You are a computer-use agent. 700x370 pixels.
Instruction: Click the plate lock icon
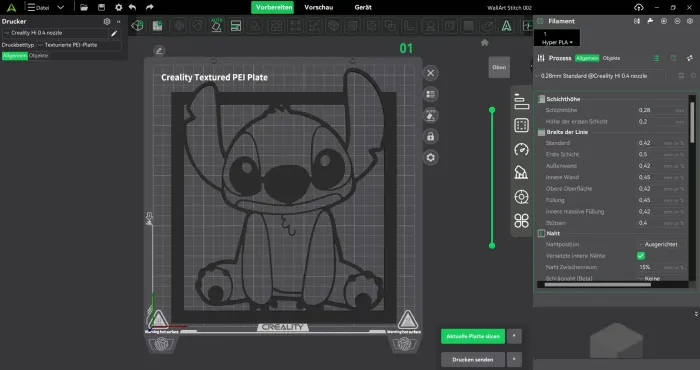coord(430,137)
